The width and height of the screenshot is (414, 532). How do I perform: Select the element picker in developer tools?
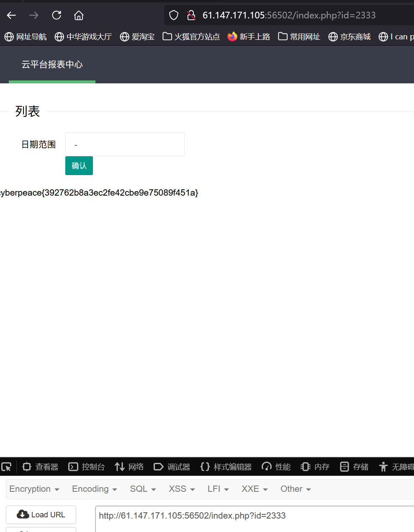coord(6,467)
